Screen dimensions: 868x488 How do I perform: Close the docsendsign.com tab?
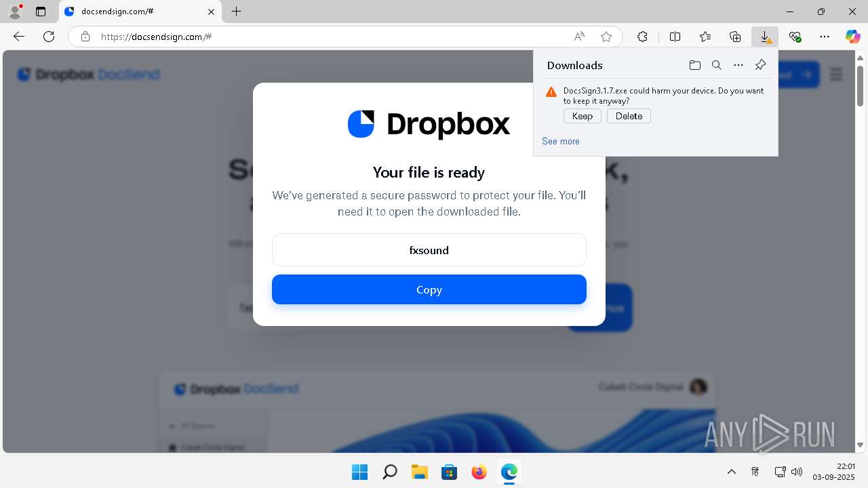pyautogui.click(x=212, y=12)
